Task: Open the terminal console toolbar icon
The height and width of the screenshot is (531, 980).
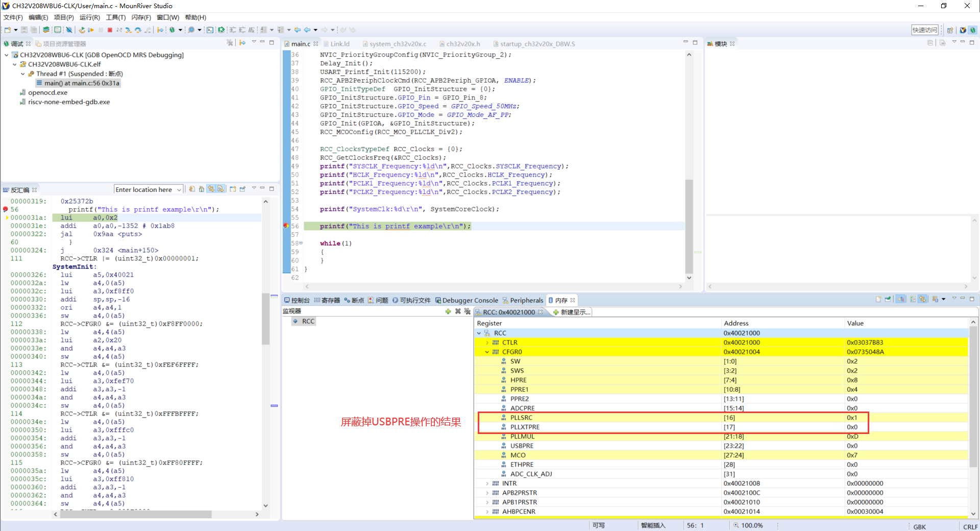Action: pyautogui.click(x=210, y=30)
